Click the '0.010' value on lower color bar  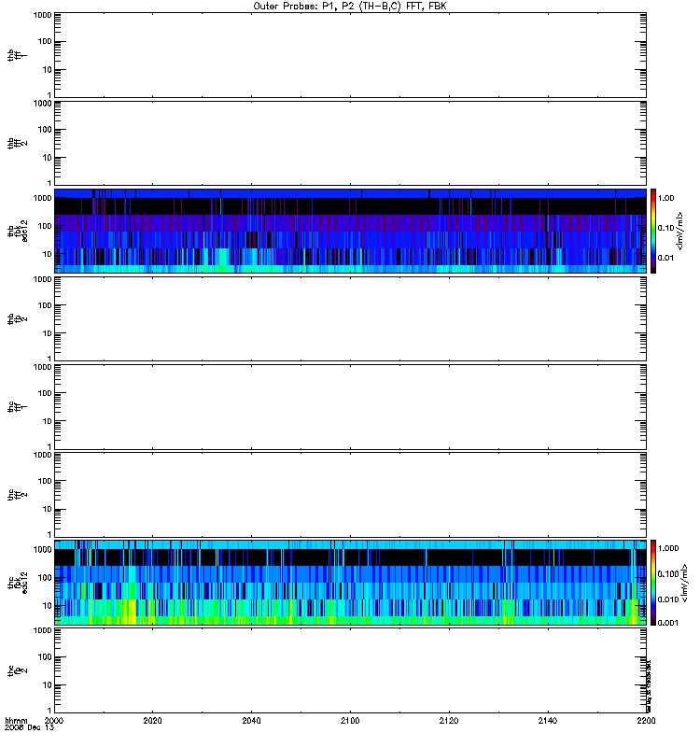[x=668, y=599]
